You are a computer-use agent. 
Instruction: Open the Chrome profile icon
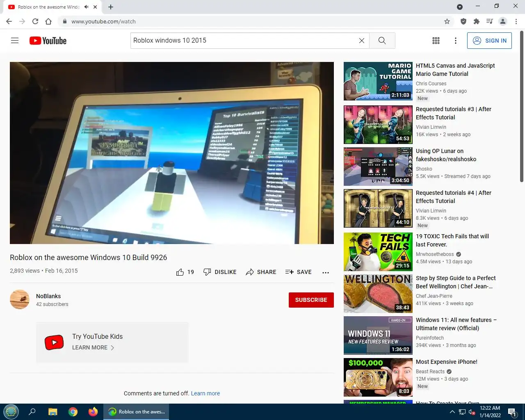click(x=503, y=21)
